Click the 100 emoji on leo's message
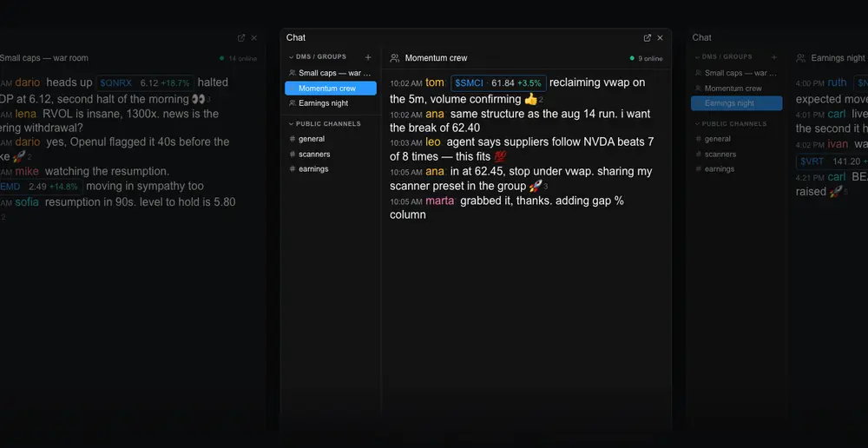 tap(499, 157)
